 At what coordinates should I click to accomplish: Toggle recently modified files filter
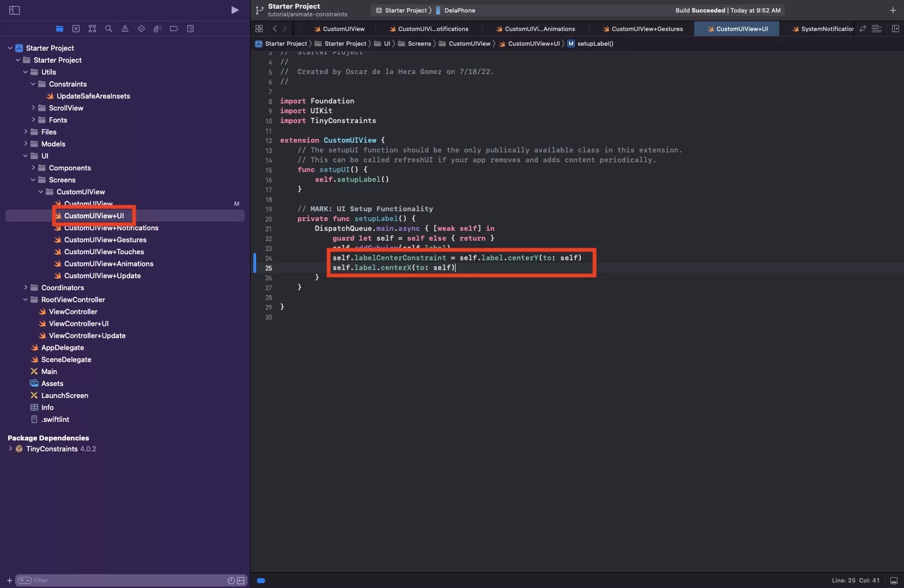coord(231,580)
